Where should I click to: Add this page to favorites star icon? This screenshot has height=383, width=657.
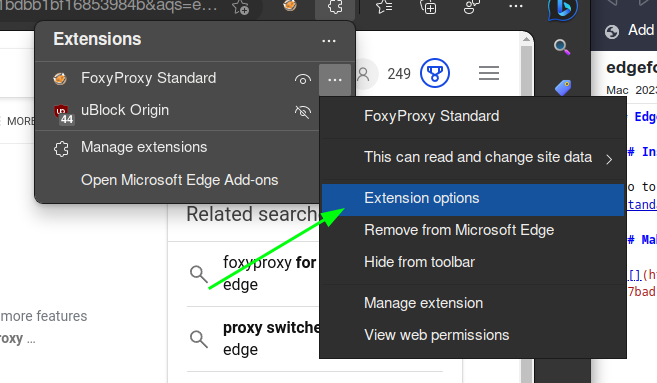point(241,7)
